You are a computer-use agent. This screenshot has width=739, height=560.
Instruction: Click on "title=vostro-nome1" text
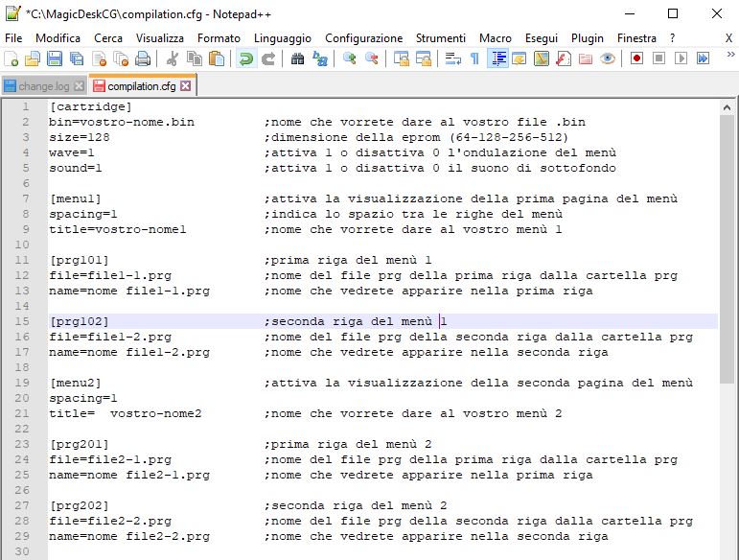(x=118, y=229)
